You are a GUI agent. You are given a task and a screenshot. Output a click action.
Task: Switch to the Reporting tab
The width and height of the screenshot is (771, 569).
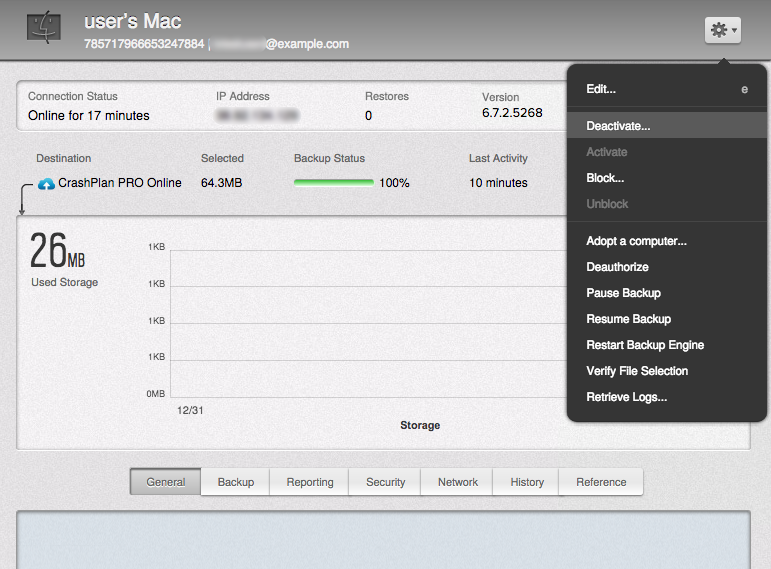click(x=310, y=482)
